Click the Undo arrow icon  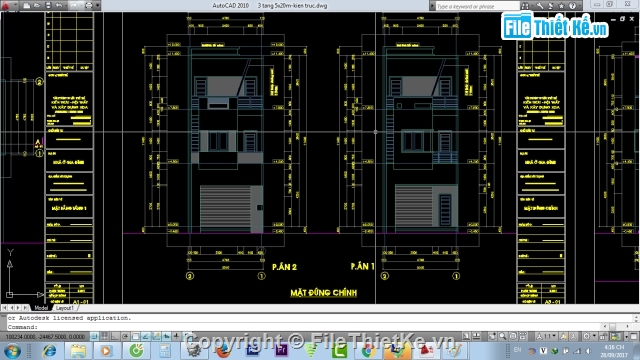[59, 5]
